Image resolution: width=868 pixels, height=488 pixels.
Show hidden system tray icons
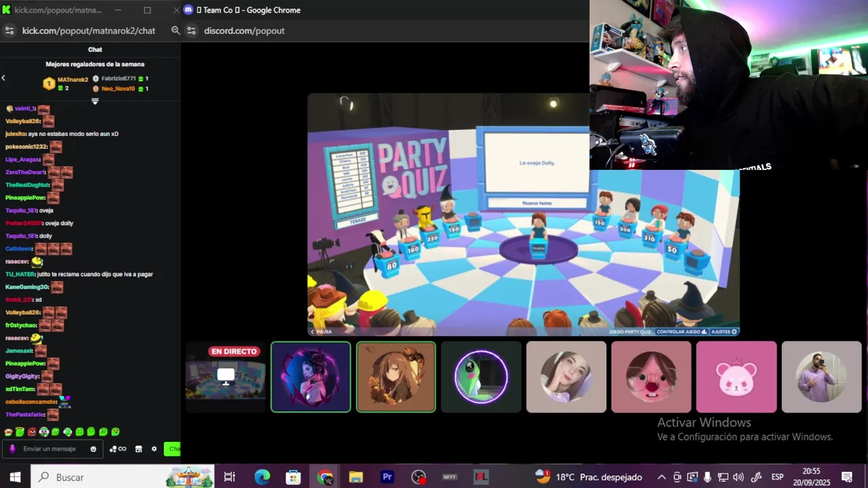pos(662,477)
